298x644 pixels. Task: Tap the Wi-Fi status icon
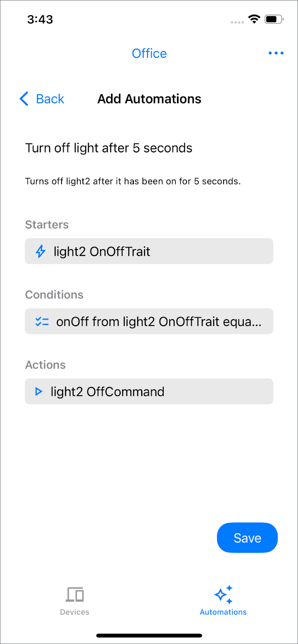point(254,19)
